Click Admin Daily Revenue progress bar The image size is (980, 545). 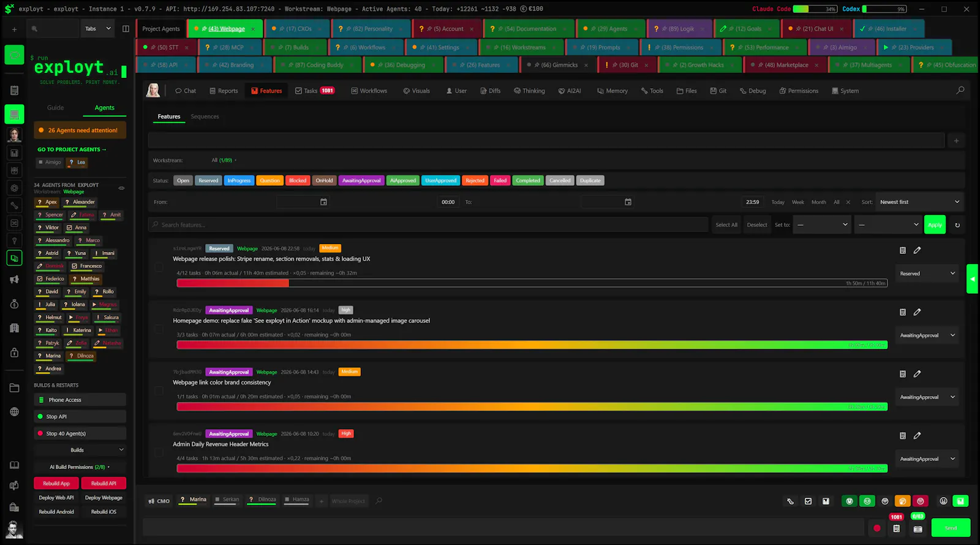(x=532, y=468)
